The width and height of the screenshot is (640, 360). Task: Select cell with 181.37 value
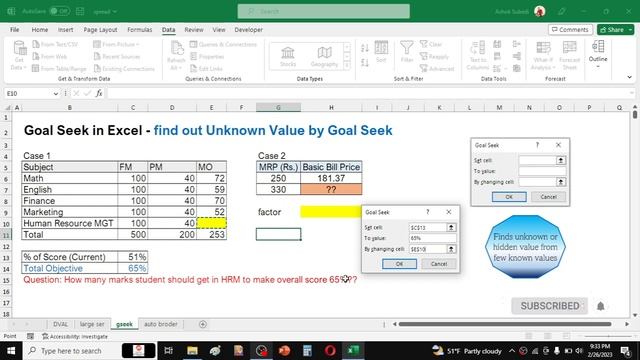pyautogui.click(x=331, y=178)
